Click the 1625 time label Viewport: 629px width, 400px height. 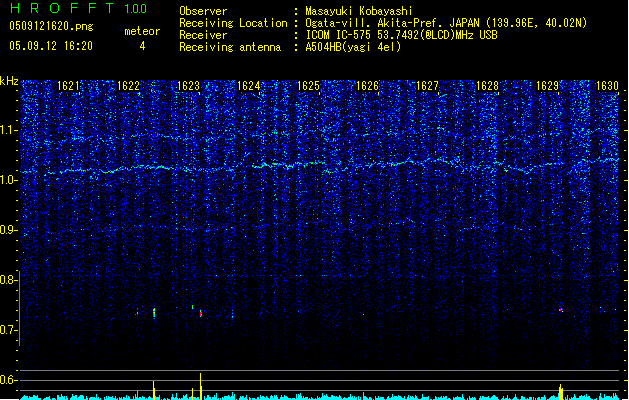[x=308, y=86]
